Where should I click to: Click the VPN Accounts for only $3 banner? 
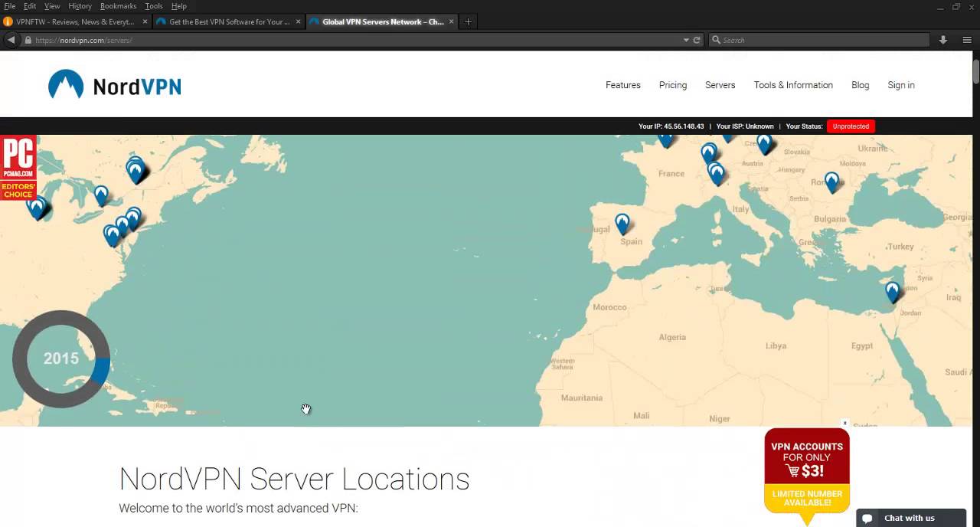(807, 458)
